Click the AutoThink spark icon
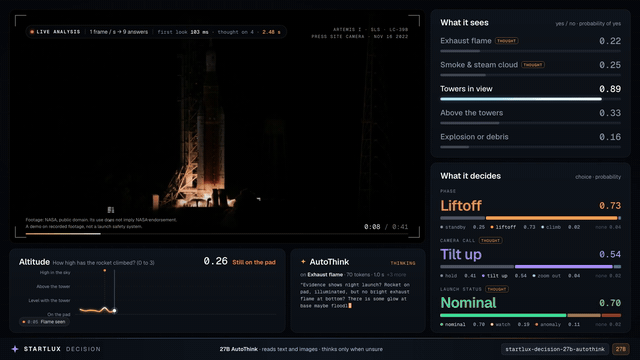 point(303,262)
